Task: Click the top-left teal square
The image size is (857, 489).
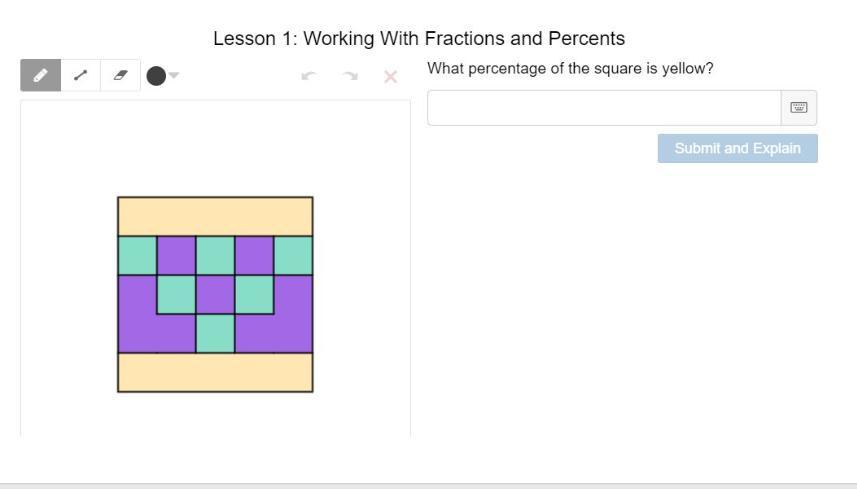Action: point(137,256)
